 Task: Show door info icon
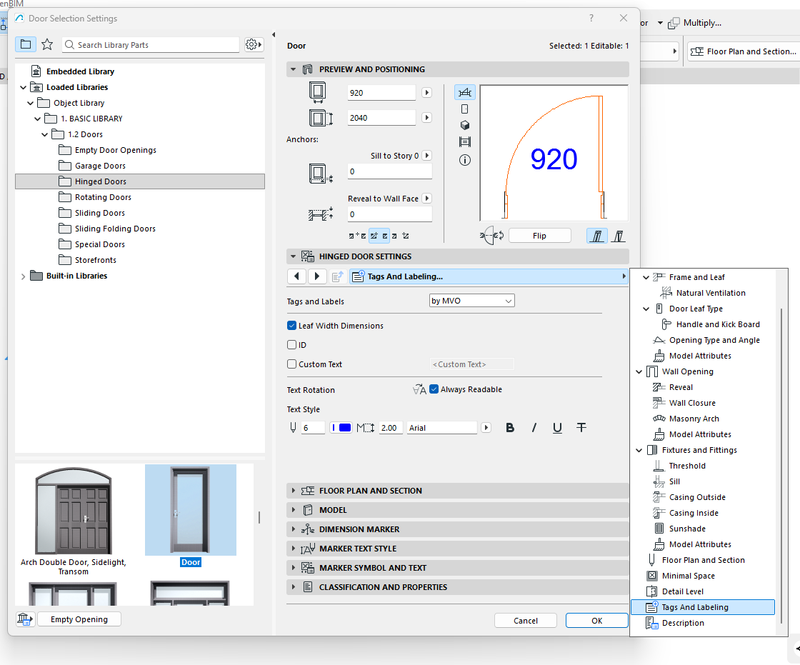464,160
